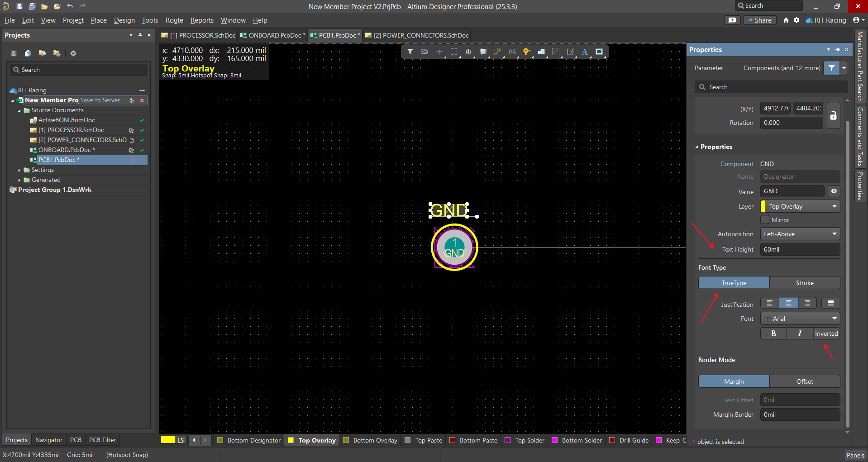Screen dimensions: 868x462
Task: Select the Interactive Length Tuning tool
Action: tap(512, 52)
